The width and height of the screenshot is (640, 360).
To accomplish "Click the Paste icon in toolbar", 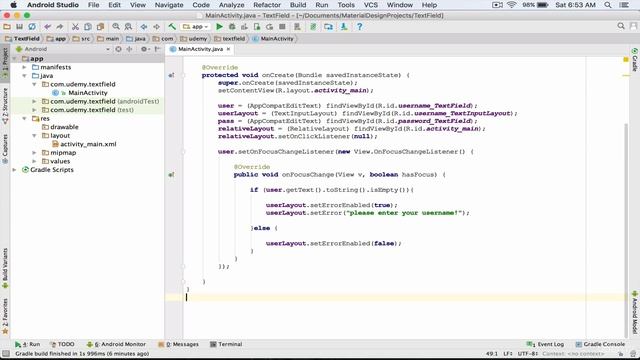I will (x=100, y=27).
